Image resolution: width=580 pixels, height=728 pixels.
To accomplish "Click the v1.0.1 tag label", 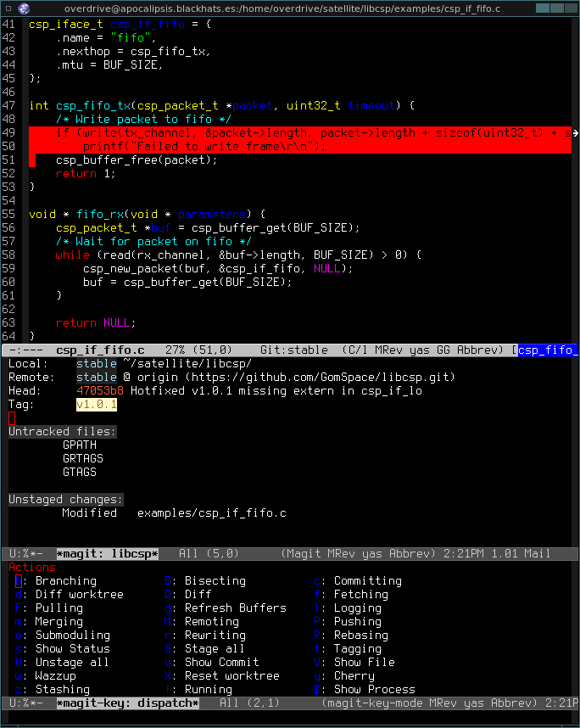I will (97, 405).
